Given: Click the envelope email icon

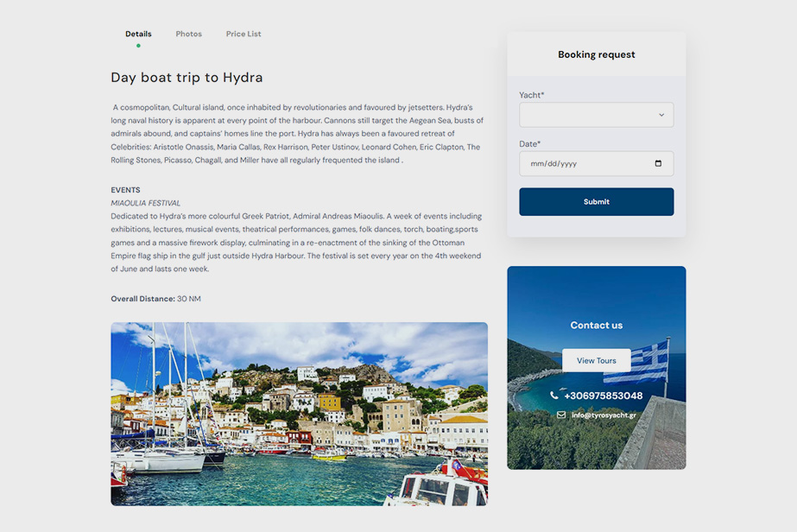Looking at the screenshot, I should tap(561, 415).
